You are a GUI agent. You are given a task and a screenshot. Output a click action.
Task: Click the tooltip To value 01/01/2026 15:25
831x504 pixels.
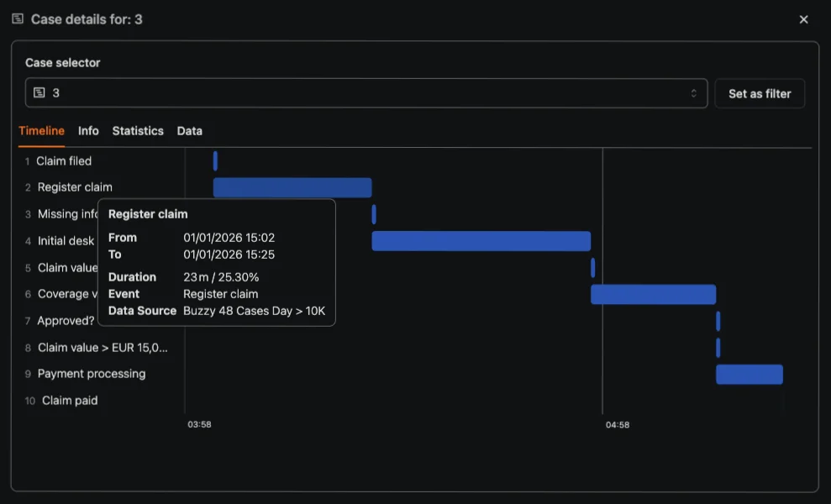tap(229, 255)
